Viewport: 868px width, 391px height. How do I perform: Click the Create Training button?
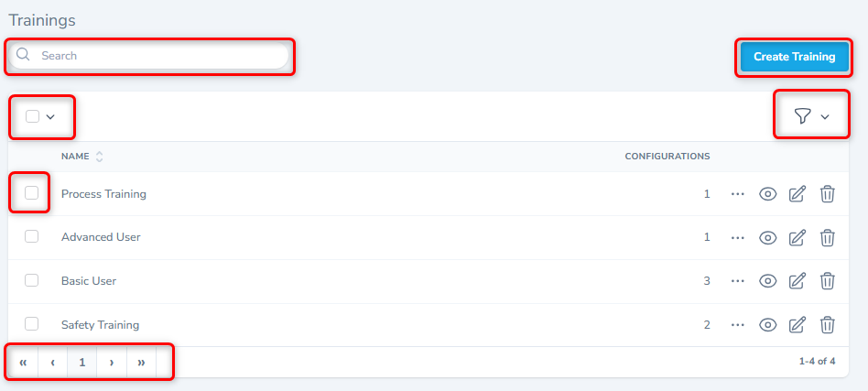click(794, 57)
